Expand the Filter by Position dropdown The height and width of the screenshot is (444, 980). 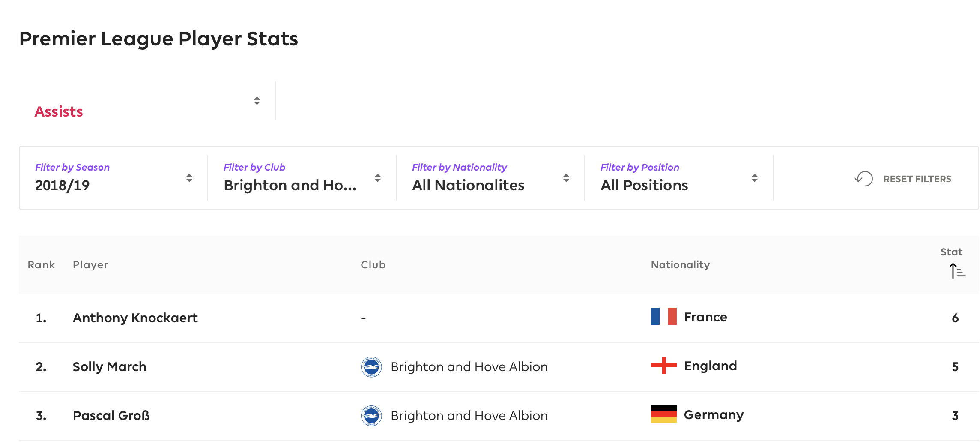click(679, 178)
